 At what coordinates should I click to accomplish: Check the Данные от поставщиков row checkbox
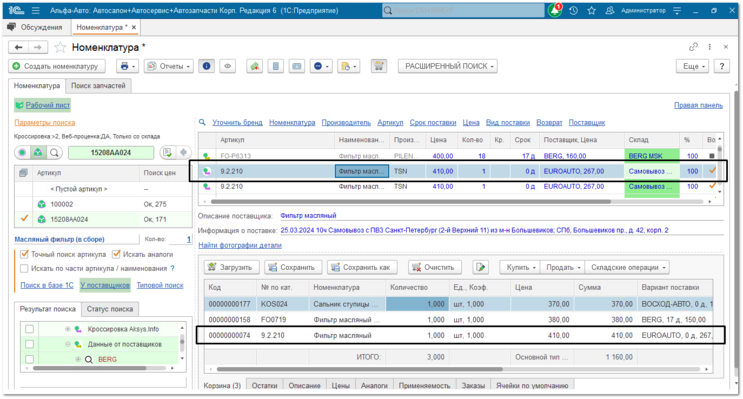tap(29, 344)
